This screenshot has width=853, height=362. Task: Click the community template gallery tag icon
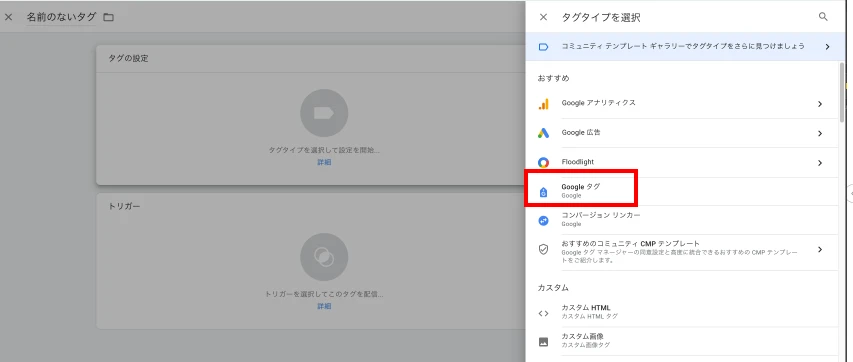coord(543,47)
